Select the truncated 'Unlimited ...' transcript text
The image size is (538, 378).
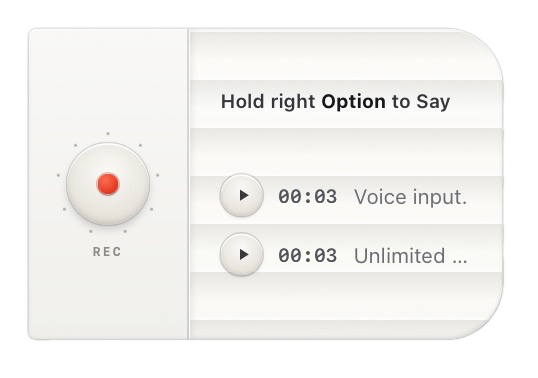(410, 256)
